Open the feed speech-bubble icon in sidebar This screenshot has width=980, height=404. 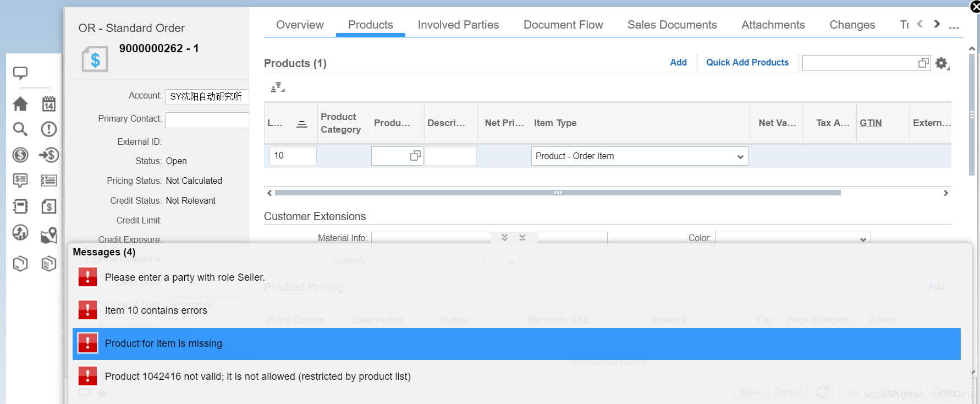(x=20, y=73)
